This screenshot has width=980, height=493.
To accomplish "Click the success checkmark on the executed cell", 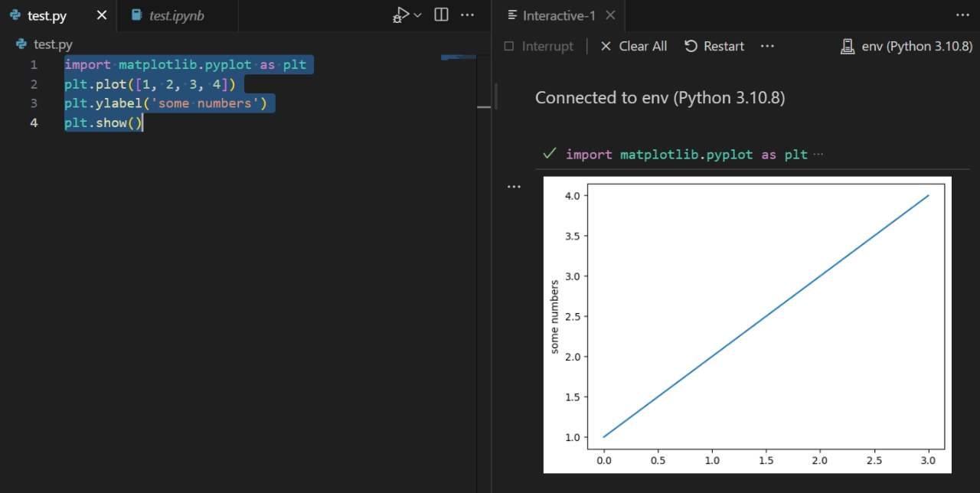I will pos(549,154).
